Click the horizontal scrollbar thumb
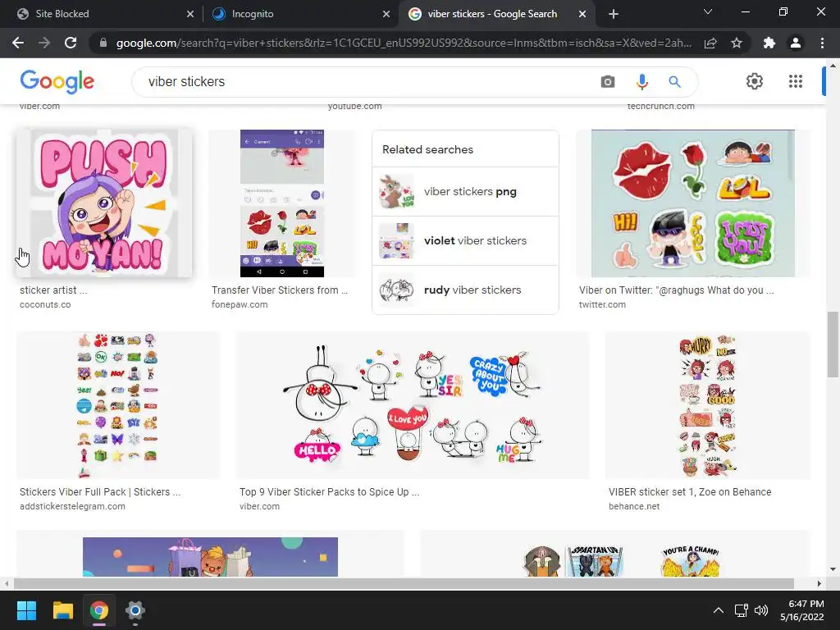 click(x=404, y=583)
